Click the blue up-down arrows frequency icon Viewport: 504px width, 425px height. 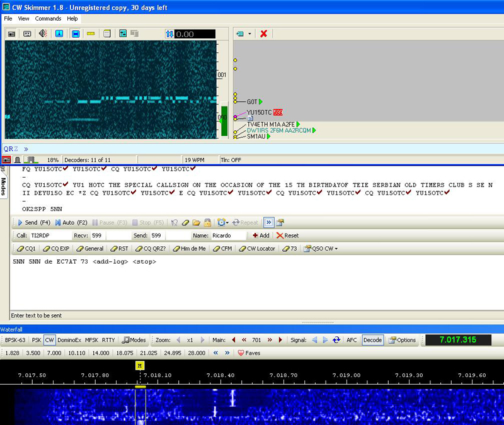tap(169, 34)
